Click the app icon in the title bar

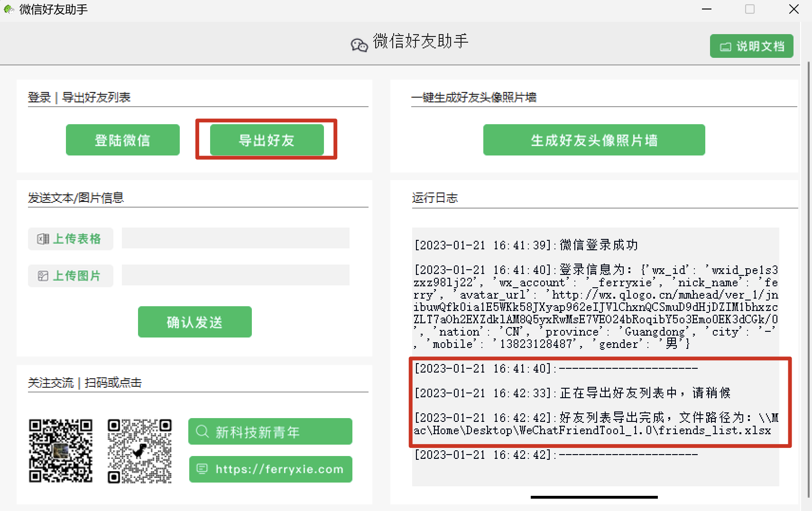[x=9, y=9]
